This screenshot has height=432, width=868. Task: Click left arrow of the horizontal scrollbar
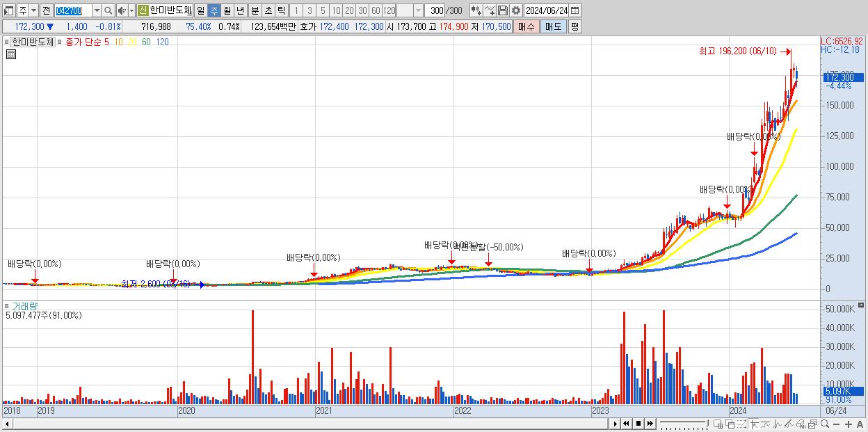coord(6,424)
